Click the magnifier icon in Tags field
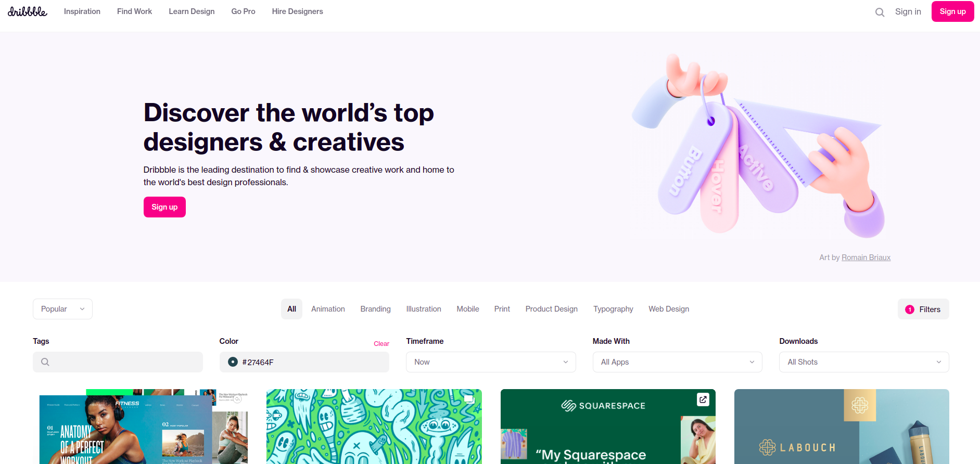Image resolution: width=980 pixels, height=464 pixels. click(x=45, y=362)
